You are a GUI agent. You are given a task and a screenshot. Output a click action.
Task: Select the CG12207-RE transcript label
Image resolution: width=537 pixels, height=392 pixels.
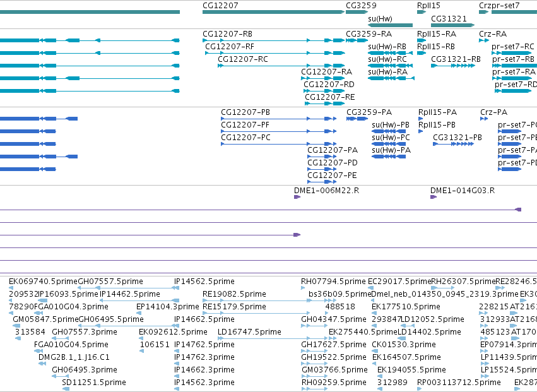pyautogui.click(x=330, y=97)
